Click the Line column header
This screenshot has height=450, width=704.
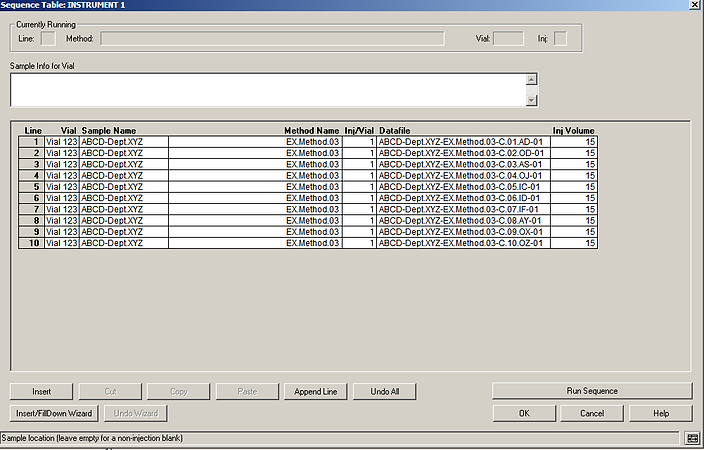pos(33,131)
